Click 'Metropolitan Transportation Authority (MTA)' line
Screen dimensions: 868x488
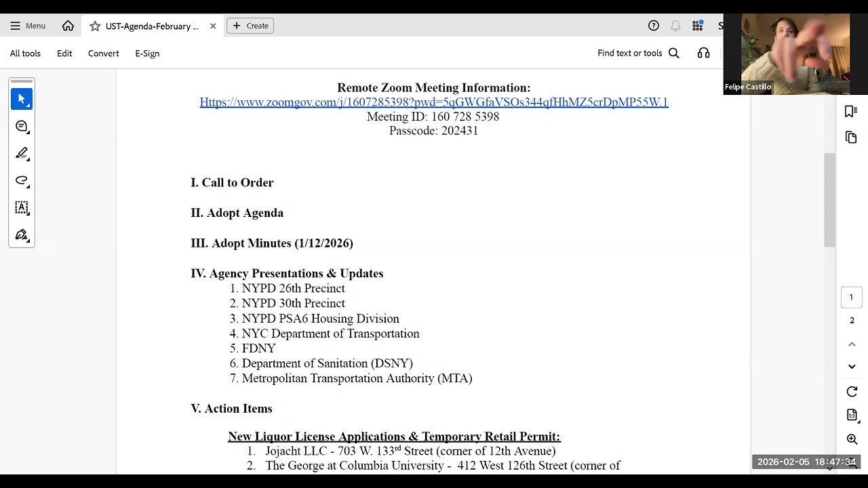click(x=357, y=378)
